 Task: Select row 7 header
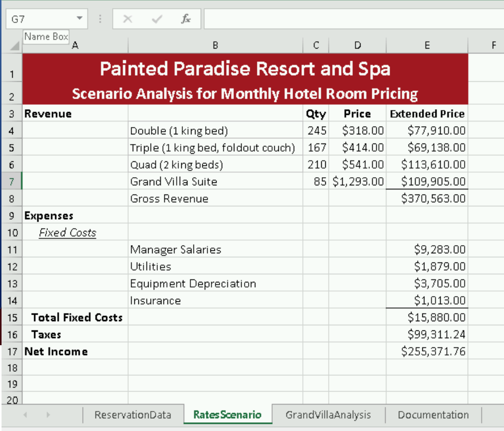[12, 182]
